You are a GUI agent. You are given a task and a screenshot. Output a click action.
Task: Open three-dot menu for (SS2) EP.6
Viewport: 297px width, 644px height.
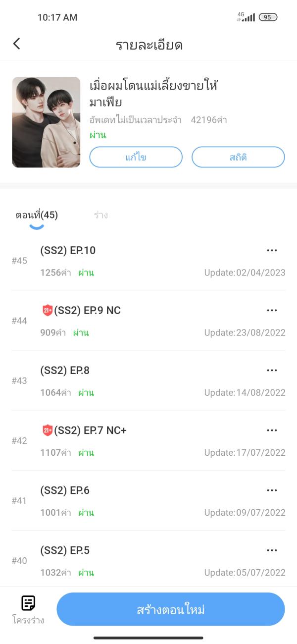point(272,490)
